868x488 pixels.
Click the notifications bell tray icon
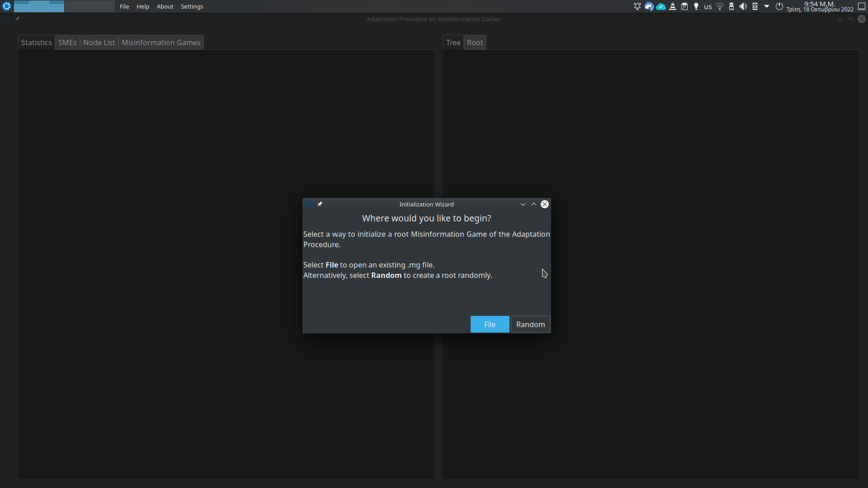[637, 6]
